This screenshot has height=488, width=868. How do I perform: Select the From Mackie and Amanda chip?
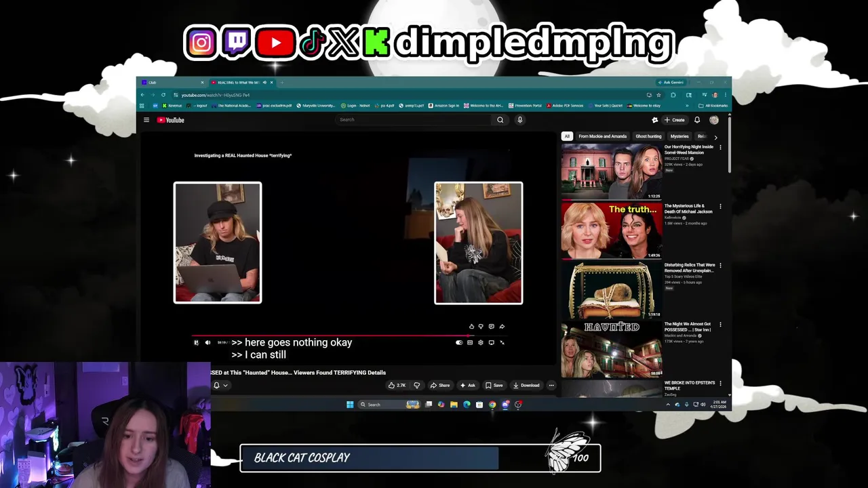(x=603, y=136)
